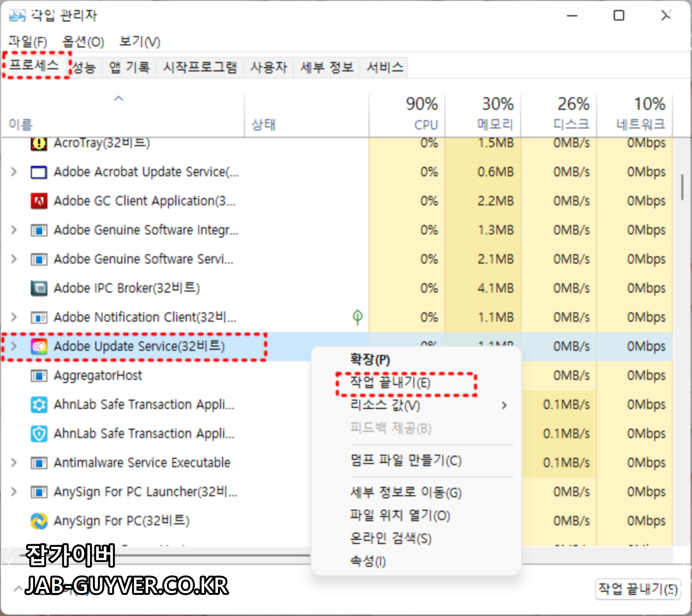Switch to the 프로세스 tab
Screen dimensions: 692x616
point(35,66)
